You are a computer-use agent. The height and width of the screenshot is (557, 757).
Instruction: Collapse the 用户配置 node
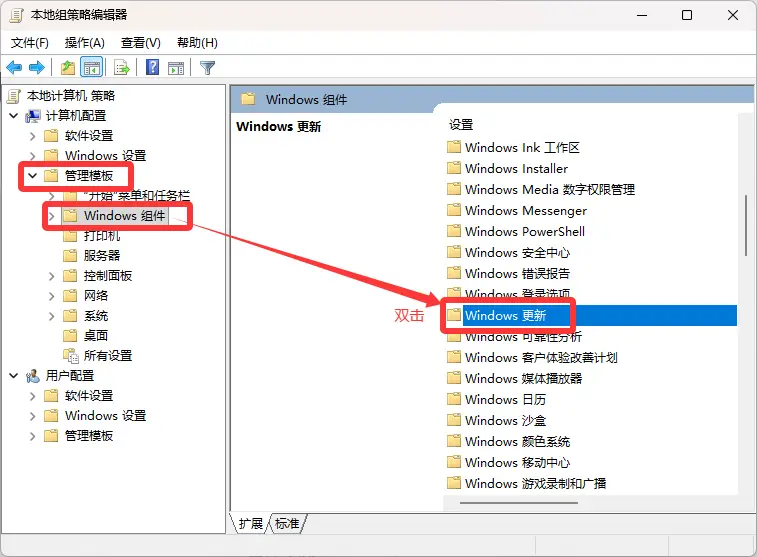pyautogui.click(x=14, y=376)
